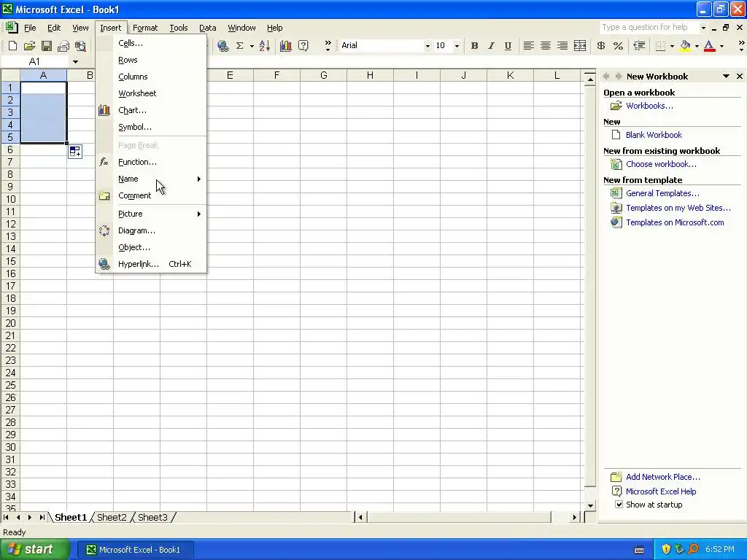Click the Choose workbook... link
Screen dimensions: 747x560
point(661,164)
